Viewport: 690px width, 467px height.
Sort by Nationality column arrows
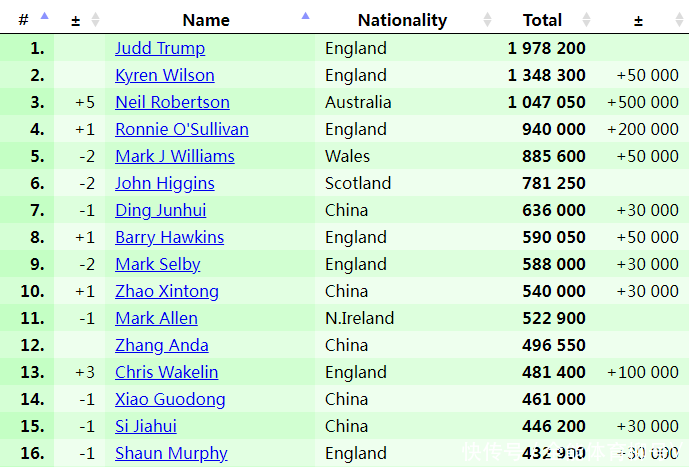click(487, 20)
